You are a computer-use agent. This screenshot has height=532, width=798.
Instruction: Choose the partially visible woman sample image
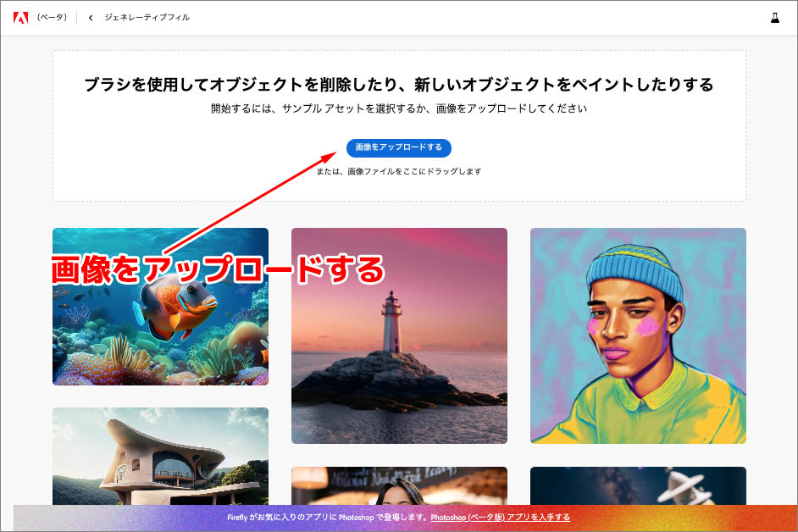tap(399, 486)
